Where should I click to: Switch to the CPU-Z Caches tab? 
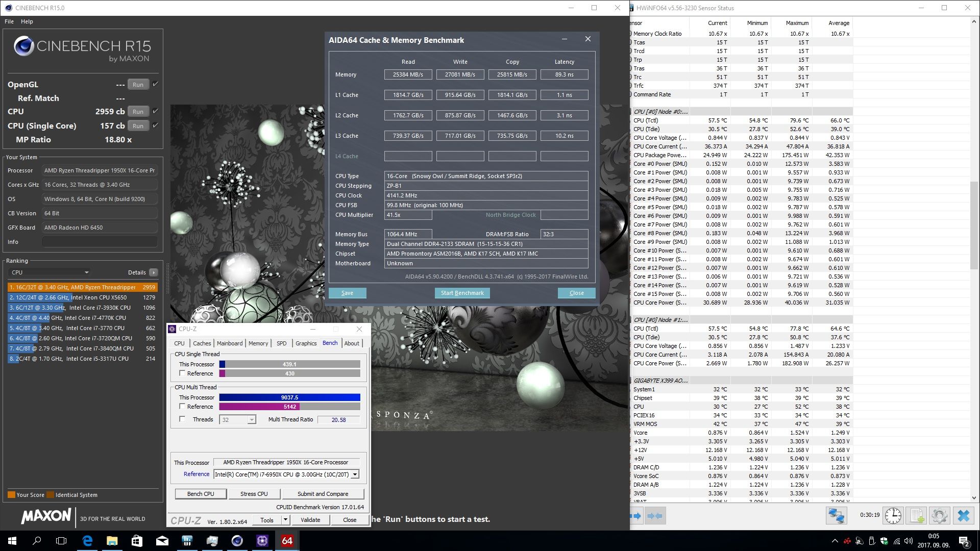[202, 343]
